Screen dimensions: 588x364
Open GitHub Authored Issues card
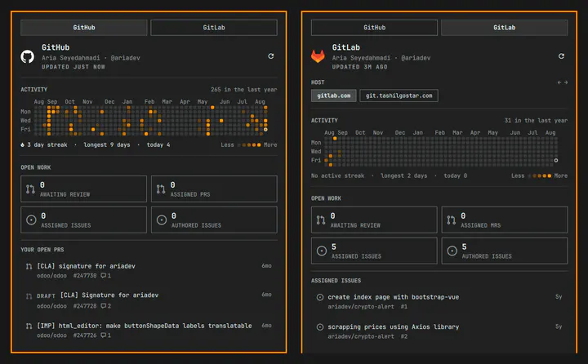coord(214,220)
